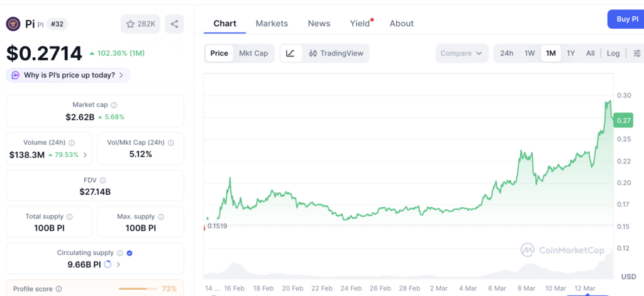Switch to TradingView chart mode

[336, 53]
